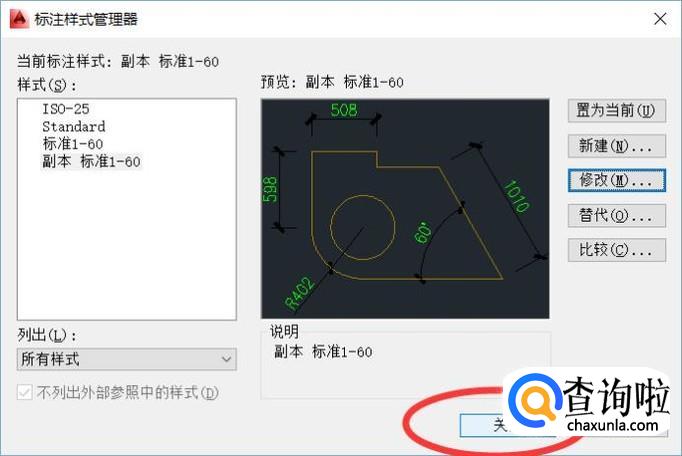Click 置为当前(U) button
Screen dimensions: 682x456
pyautogui.click(x=617, y=111)
